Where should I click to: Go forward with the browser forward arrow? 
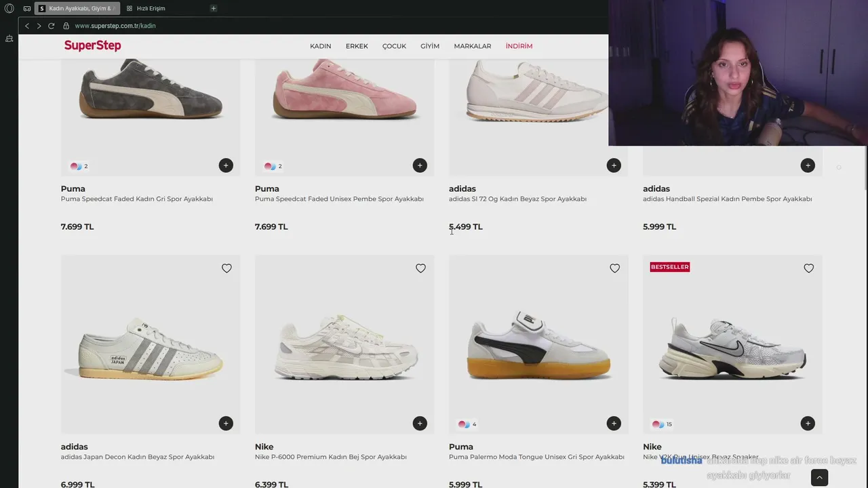click(x=39, y=26)
